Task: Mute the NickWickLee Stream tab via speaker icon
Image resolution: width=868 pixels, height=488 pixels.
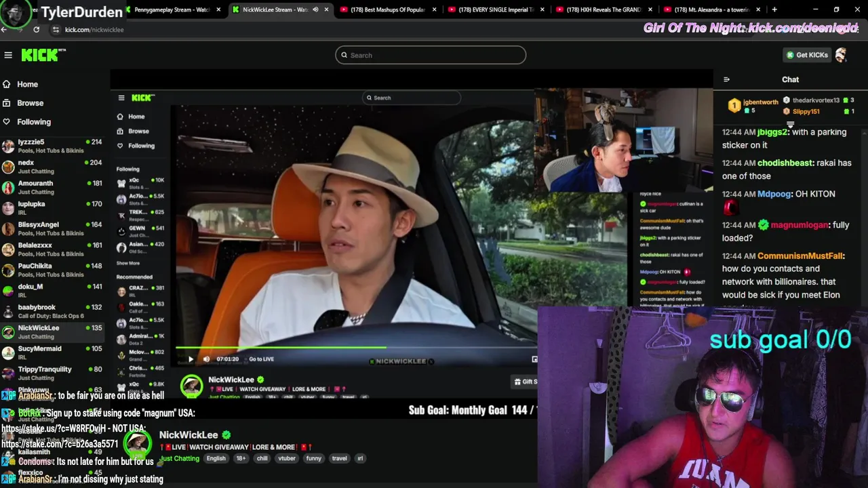Action: 315,9
